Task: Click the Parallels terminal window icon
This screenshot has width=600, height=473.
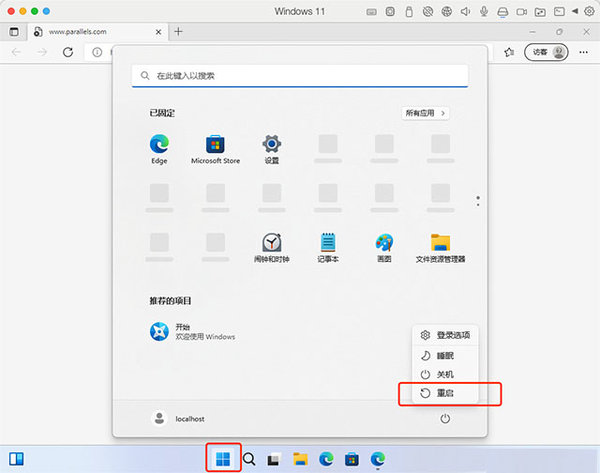Action: pos(559,12)
